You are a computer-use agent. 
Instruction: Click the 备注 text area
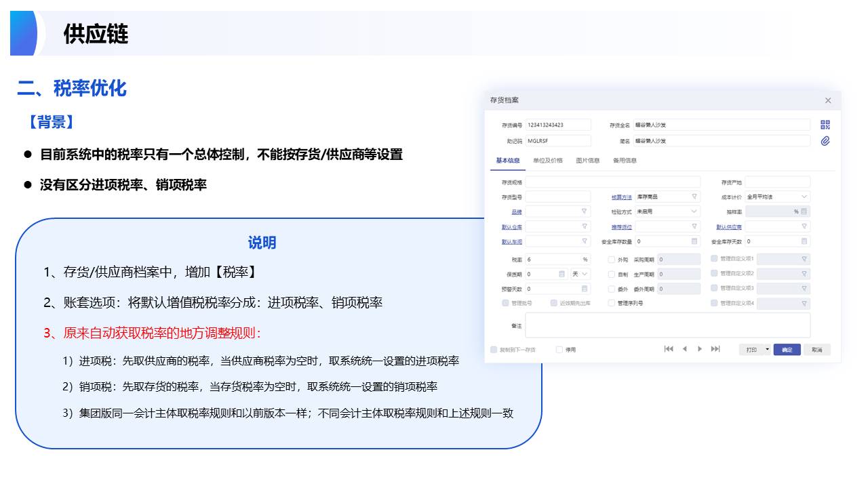pos(667,325)
